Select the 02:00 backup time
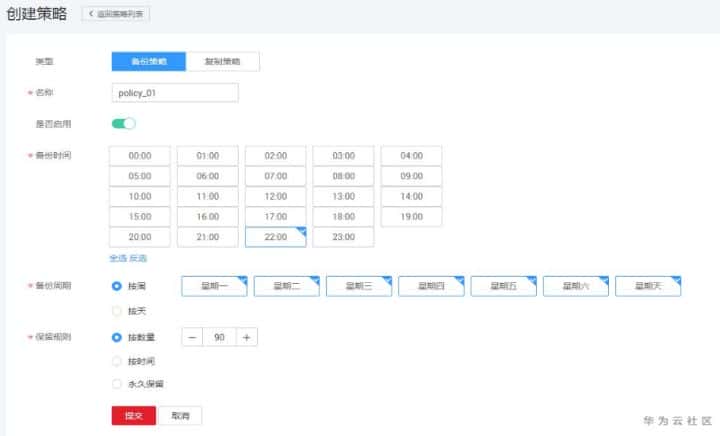The height and width of the screenshot is (436, 720). [x=276, y=156]
